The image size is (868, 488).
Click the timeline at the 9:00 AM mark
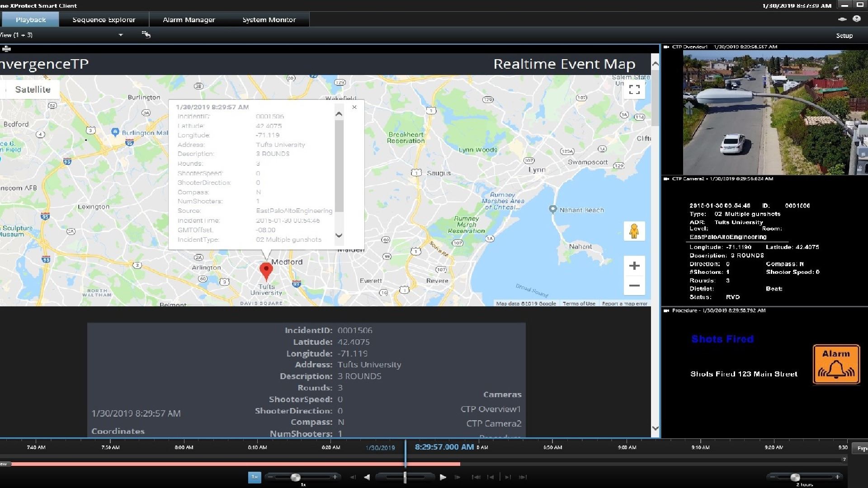[627, 447]
